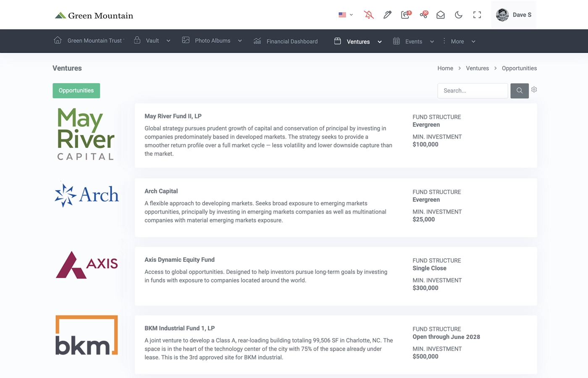588x378 pixels.
Task: Open the More menu
Action: (x=457, y=42)
